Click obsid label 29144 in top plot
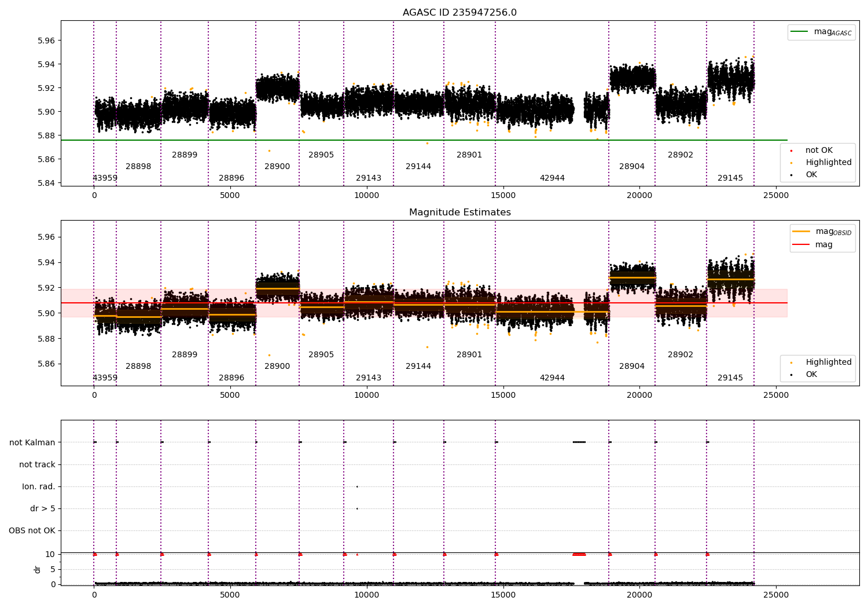The height and width of the screenshot is (608, 868). pos(418,167)
